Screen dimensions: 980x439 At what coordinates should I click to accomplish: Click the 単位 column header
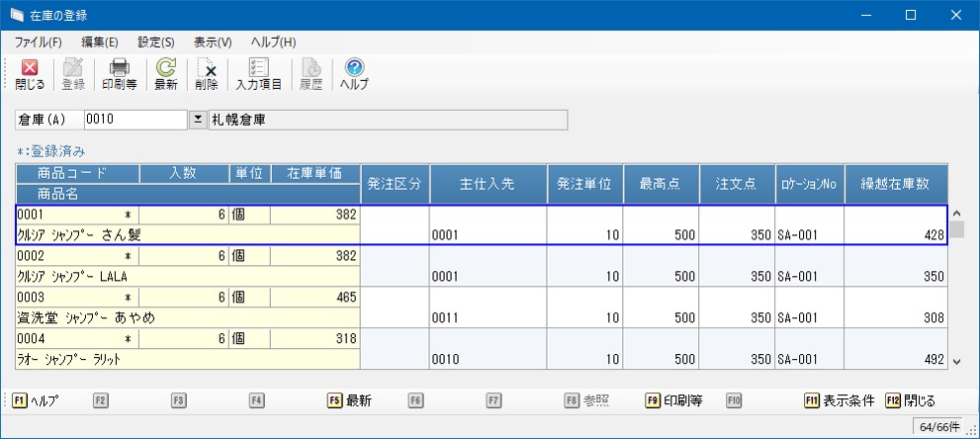pos(249,174)
